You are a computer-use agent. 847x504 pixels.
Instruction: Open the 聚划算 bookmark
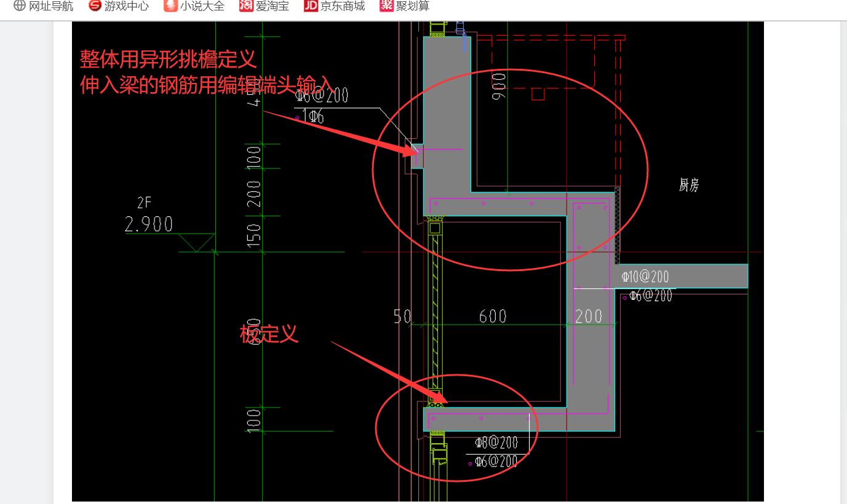[405, 6]
